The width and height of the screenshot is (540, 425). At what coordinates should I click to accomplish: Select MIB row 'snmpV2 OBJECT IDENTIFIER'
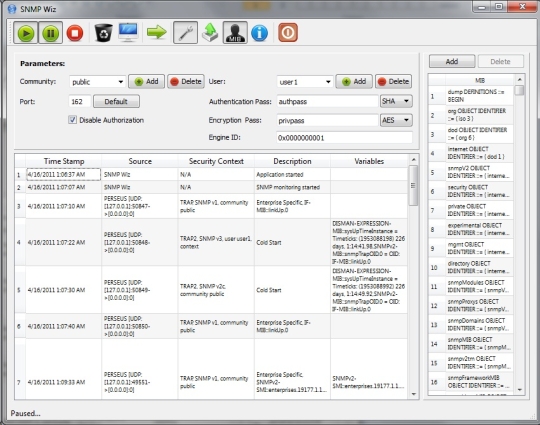click(x=479, y=172)
